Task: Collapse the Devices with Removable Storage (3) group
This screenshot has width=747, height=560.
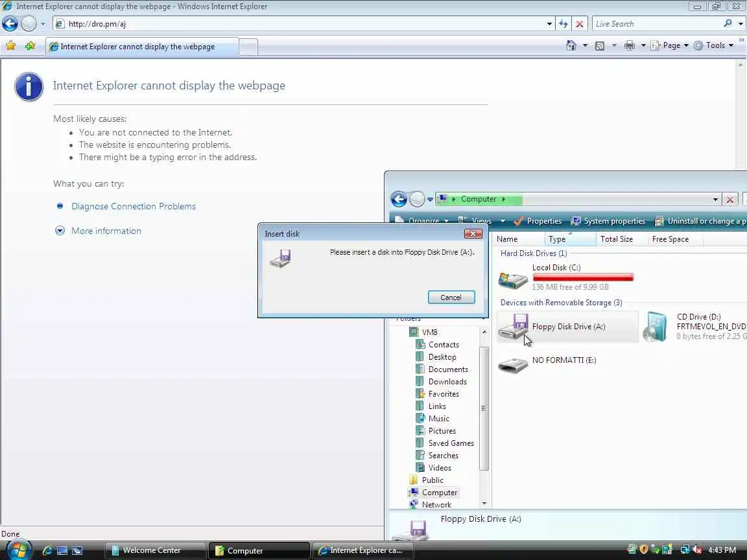Action: pyautogui.click(x=561, y=303)
